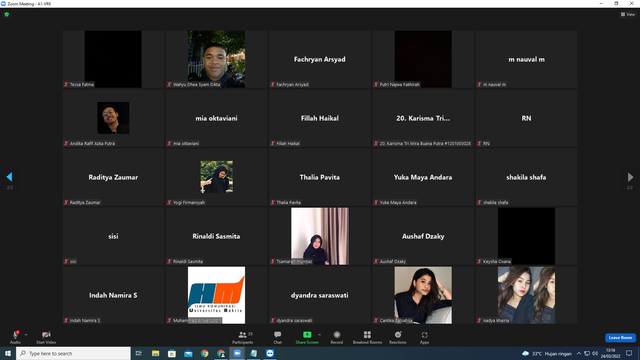Open the weather widget 33°C Hujan ringan

[x=547, y=353]
